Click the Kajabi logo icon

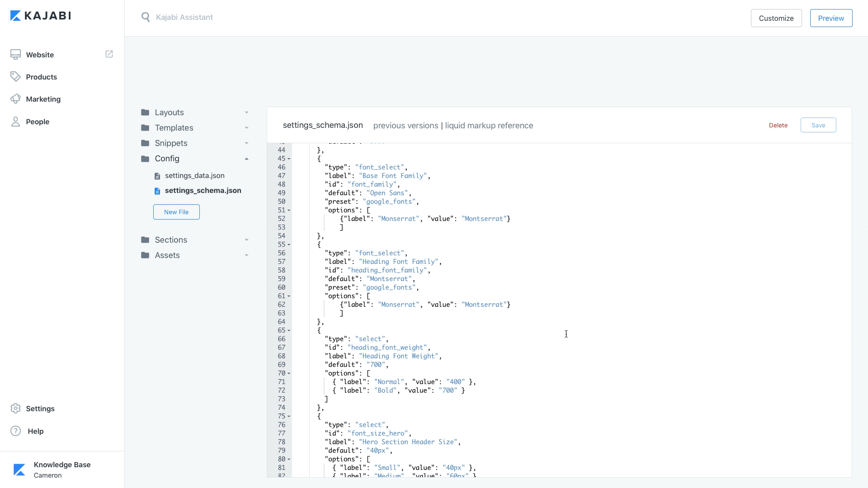(x=15, y=16)
